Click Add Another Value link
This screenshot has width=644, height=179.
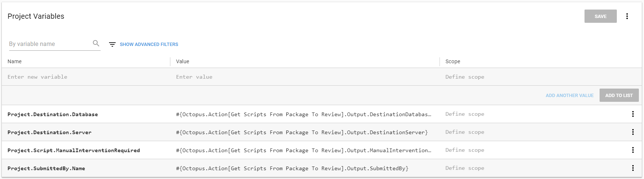click(569, 96)
